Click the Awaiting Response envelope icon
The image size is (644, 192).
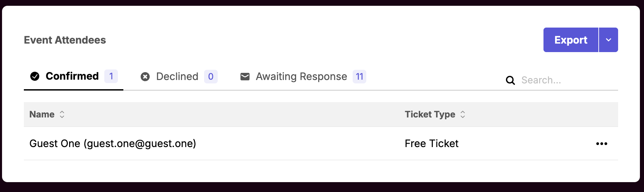tap(245, 77)
